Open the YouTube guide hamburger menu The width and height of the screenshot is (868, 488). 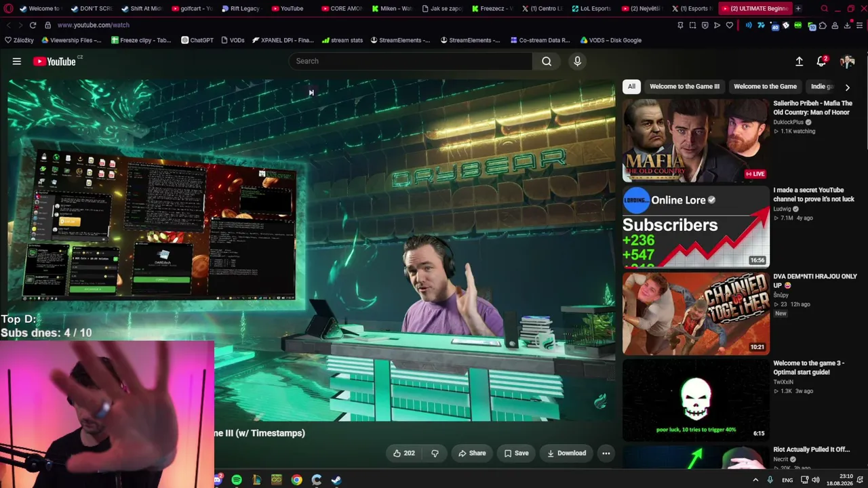17,61
